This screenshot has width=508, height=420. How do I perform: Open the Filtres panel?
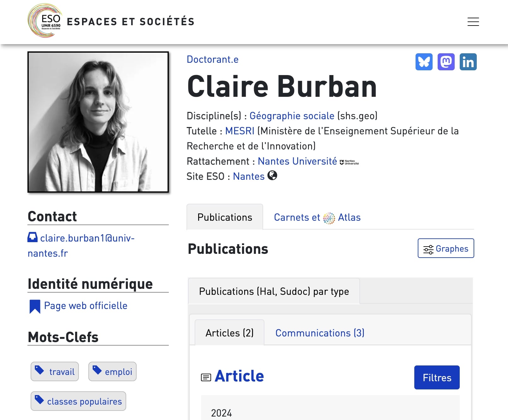click(437, 377)
